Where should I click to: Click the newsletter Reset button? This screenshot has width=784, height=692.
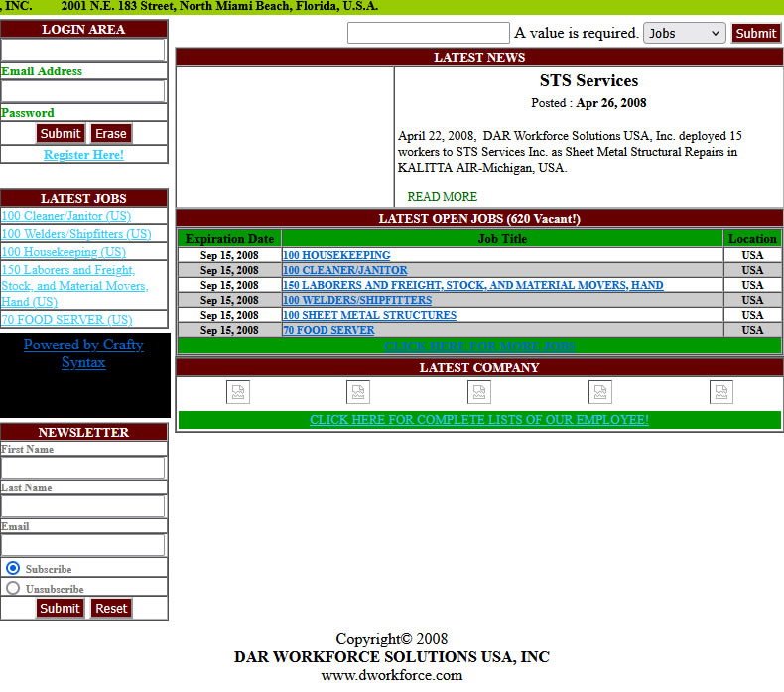click(111, 608)
